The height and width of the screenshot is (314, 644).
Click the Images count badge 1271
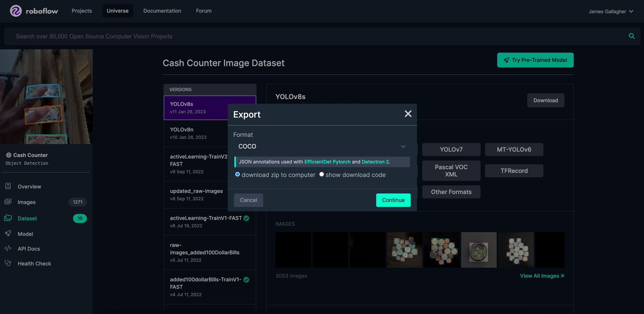pos(78,202)
